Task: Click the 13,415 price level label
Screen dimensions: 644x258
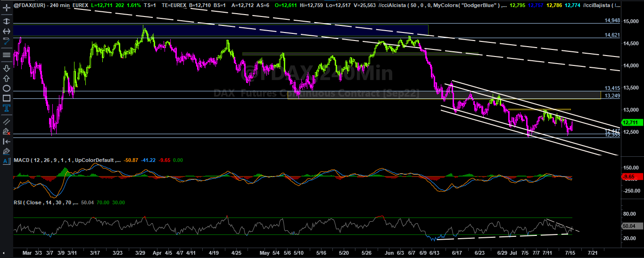Action: point(612,89)
